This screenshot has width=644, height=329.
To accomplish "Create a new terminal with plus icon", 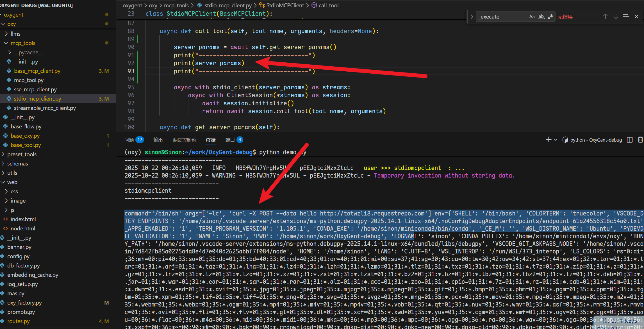I will pos(548,140).
